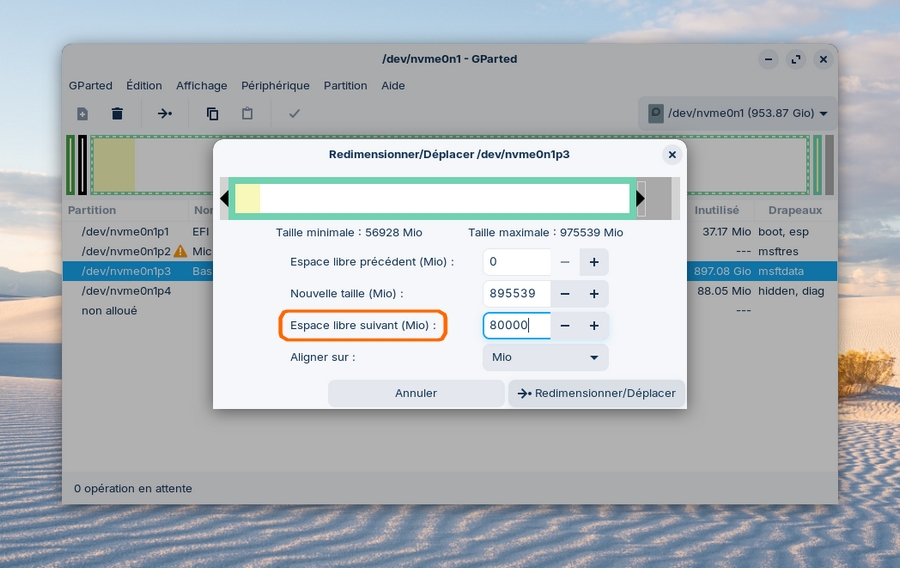Open the Partition menu
900x568 pixels.
[345, 86]
